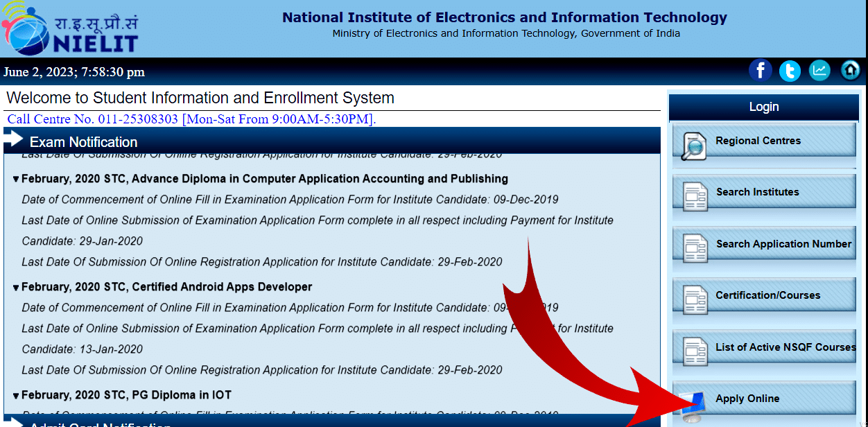Toggle the PG Diploma in IOT triangle

point(16,396)
